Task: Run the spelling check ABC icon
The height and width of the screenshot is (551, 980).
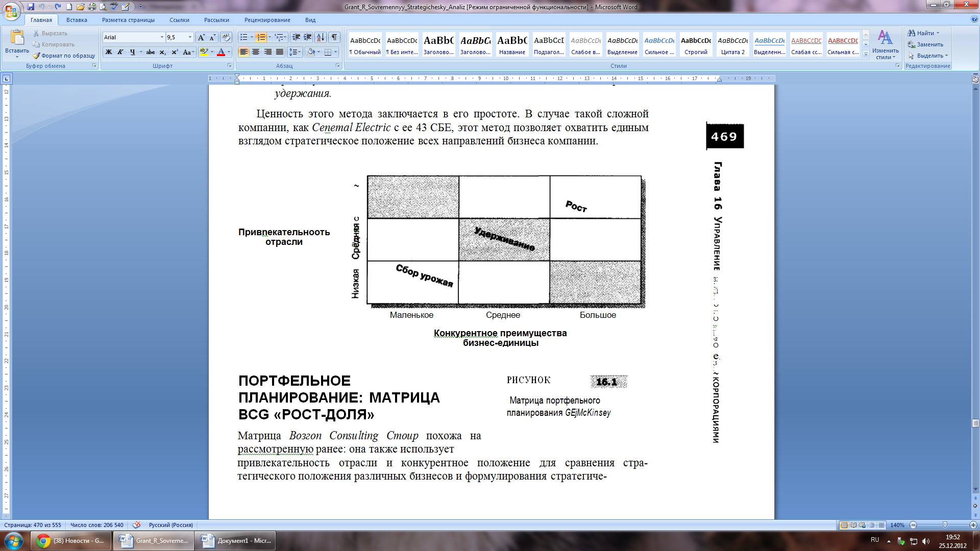Action: tap(114, 7)
